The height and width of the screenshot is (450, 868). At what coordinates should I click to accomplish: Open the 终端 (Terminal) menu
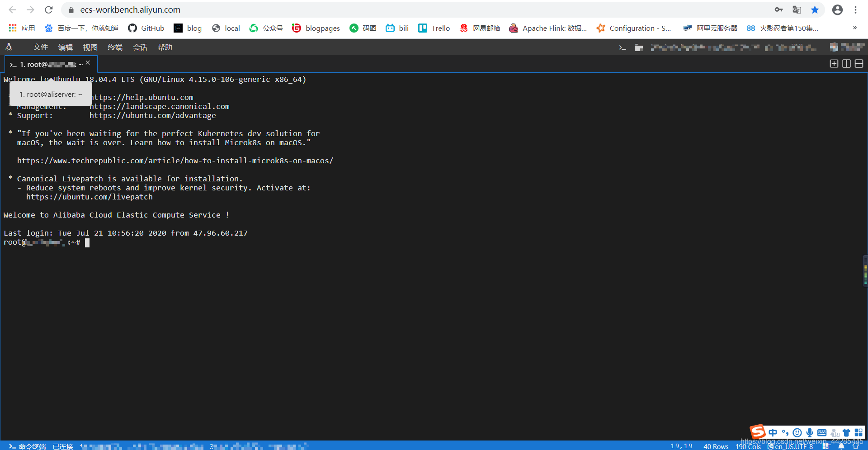(x=115, y=47)
